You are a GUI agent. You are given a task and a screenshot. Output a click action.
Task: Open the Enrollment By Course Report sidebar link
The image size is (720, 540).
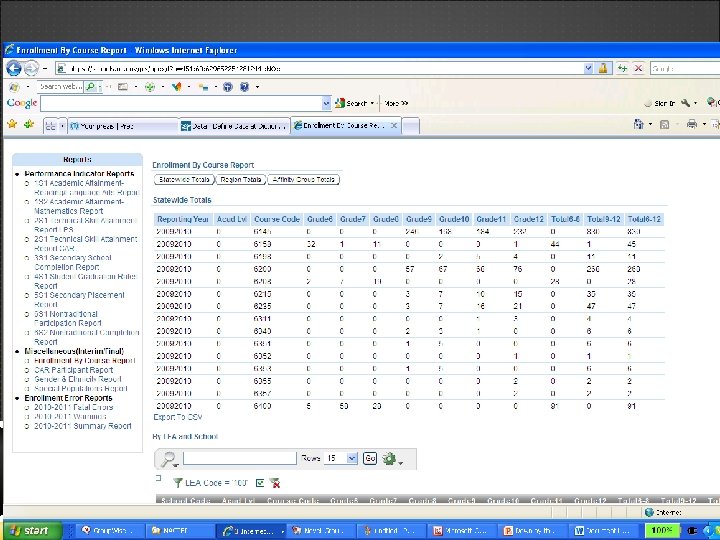(84, 360)
